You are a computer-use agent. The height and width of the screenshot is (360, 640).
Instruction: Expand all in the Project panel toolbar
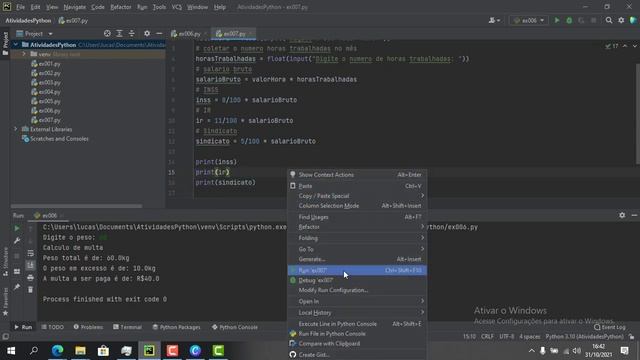click(119, 33)
